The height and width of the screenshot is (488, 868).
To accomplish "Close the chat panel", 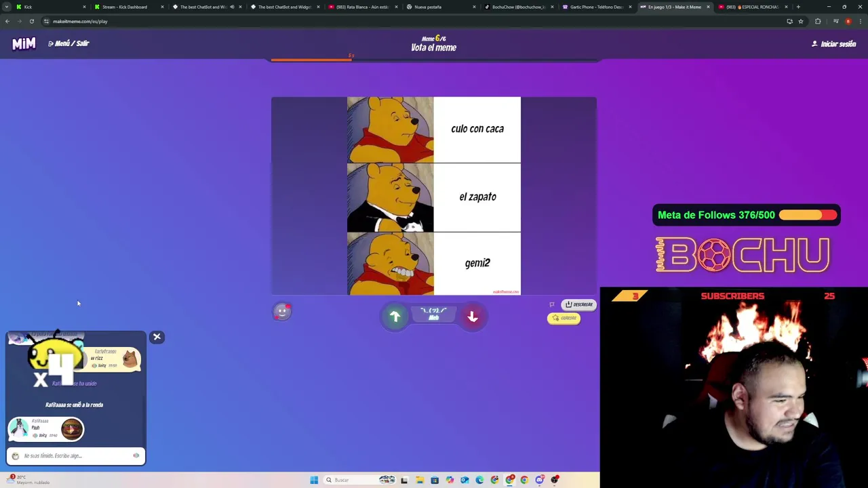I will click(x=157, y=337).
